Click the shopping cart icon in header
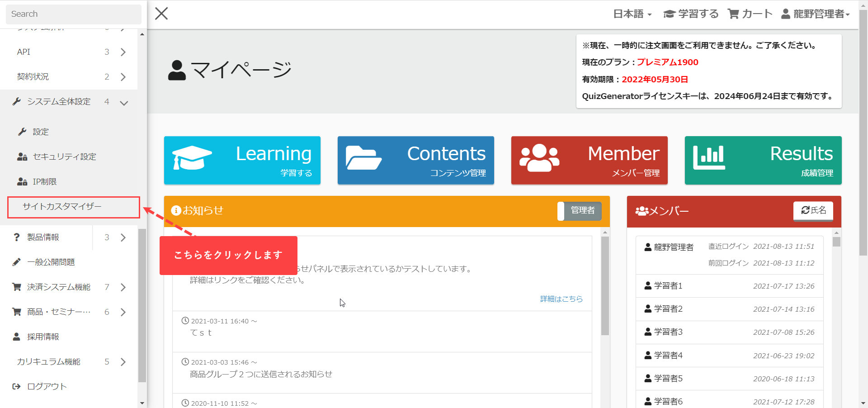The width and height of the screenshot is (868, 408). click(733, 14)
